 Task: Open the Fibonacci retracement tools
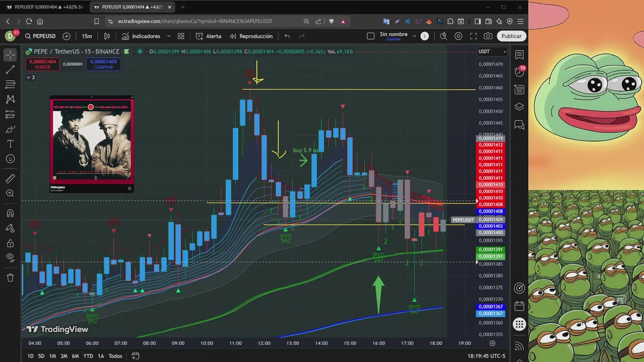tap(10, 84)
